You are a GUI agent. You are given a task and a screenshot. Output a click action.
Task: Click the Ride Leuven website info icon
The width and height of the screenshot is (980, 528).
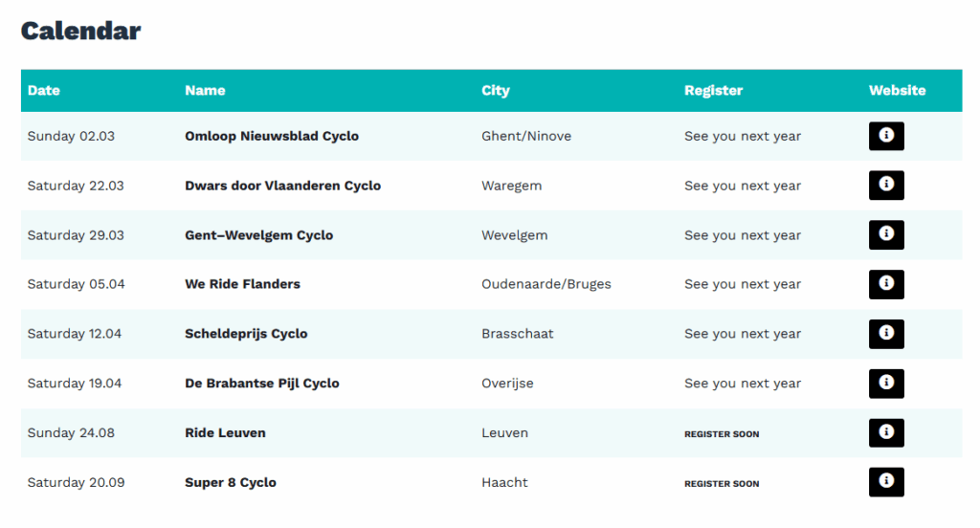(x=886, y=432)
